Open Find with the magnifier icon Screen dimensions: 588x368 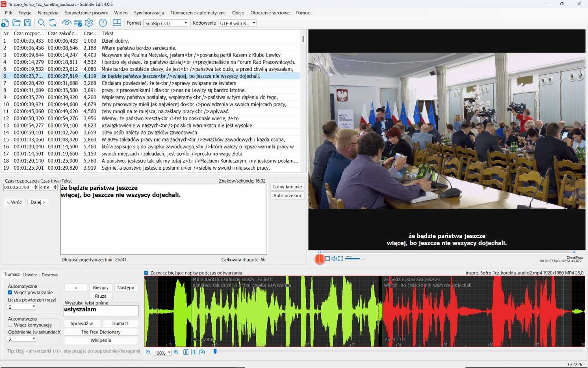click(x=42, y=23)
